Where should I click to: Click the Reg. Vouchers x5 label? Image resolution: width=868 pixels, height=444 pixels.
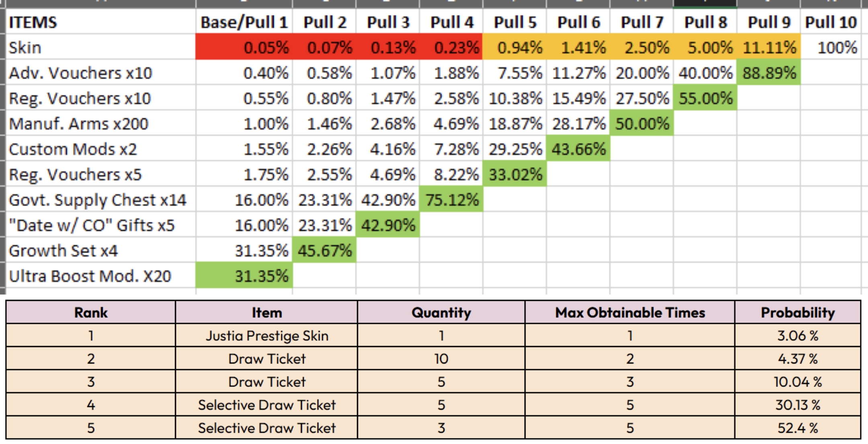101,174
